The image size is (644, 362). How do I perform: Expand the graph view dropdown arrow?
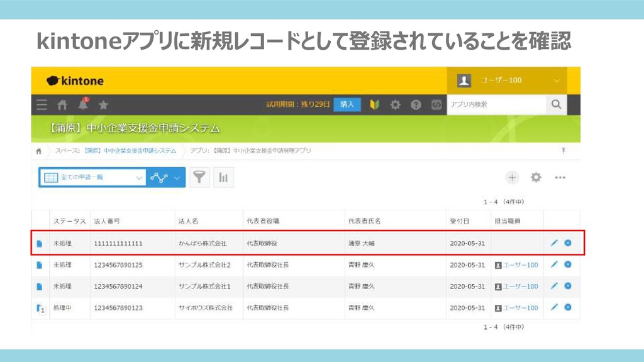coord(177,178)
